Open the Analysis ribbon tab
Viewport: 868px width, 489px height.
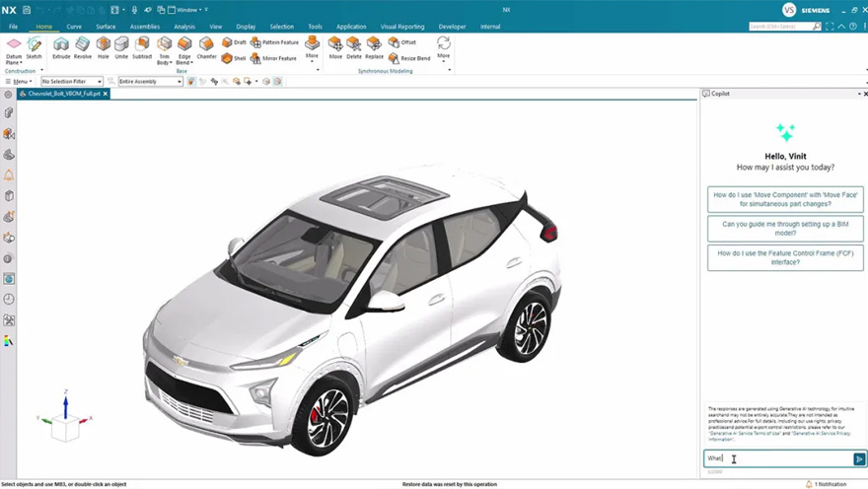click(x=183, y=27)
